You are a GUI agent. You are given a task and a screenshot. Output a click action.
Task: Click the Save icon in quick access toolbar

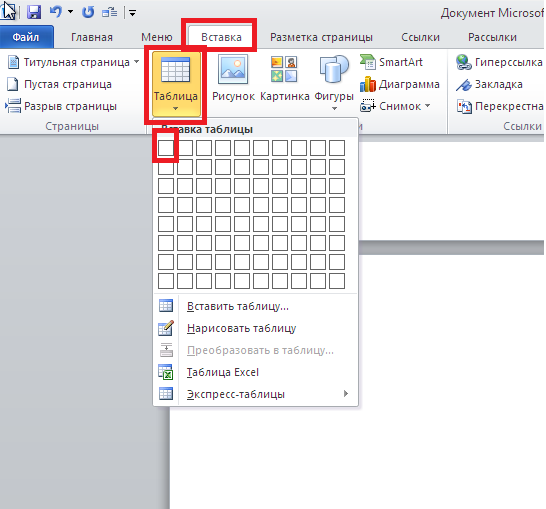34,13
